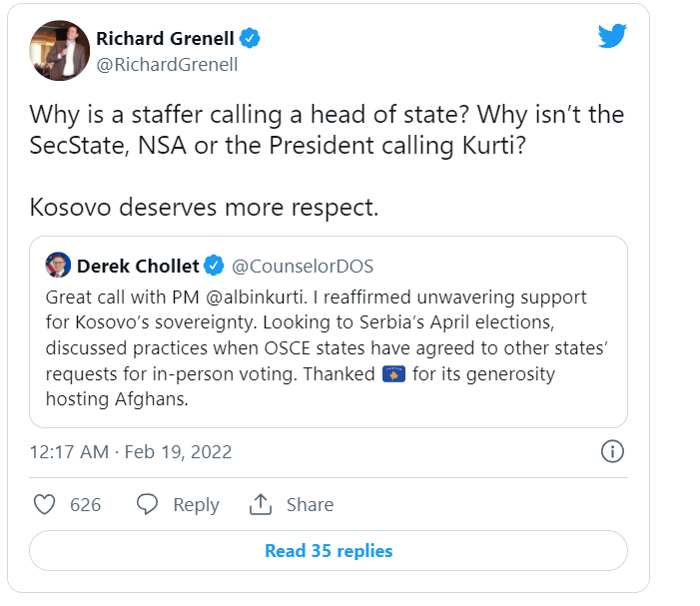Open Derek Chollet's small avatar
This screenshot has height=606, width=700.
[x=58, y=265]
